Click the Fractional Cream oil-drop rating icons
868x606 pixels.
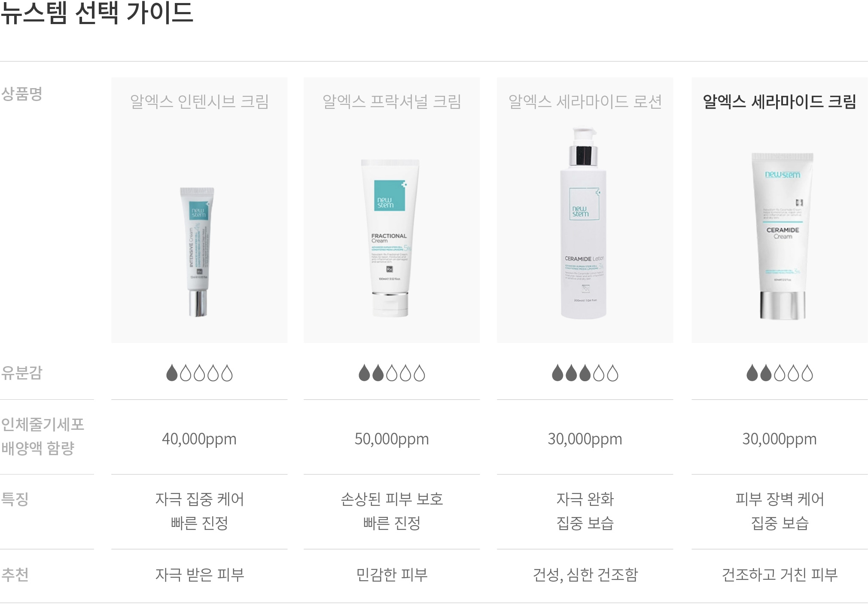click(x=392, y=373)
